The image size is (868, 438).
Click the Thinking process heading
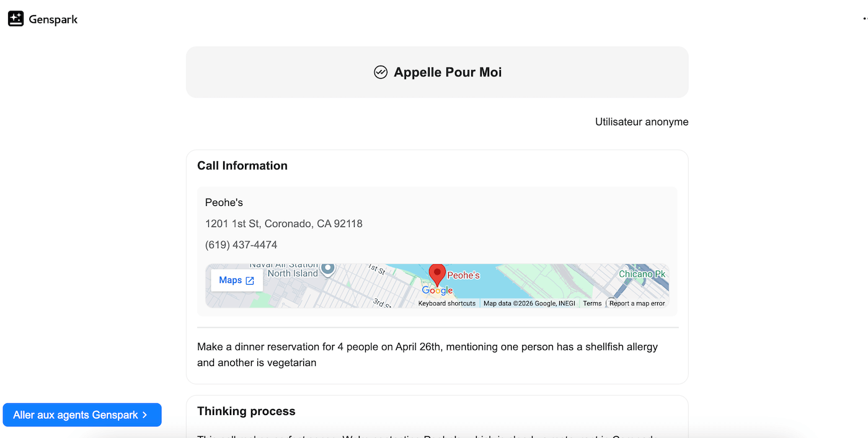coord(246,411)
